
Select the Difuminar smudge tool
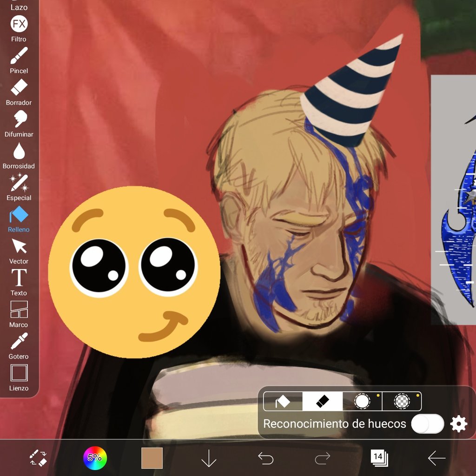(x=19, y=124)
